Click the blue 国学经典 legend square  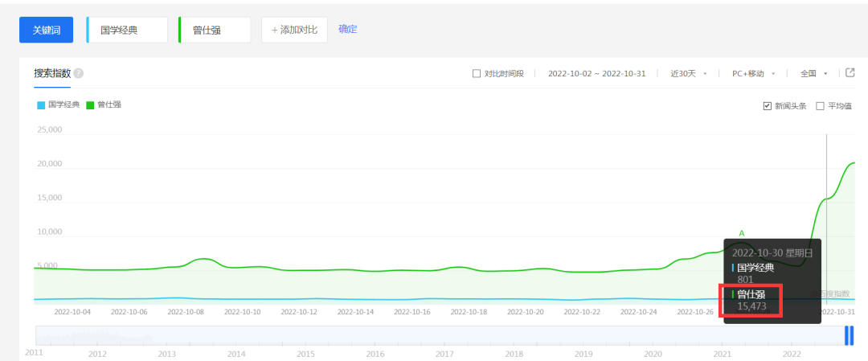(x=41, y=105)
